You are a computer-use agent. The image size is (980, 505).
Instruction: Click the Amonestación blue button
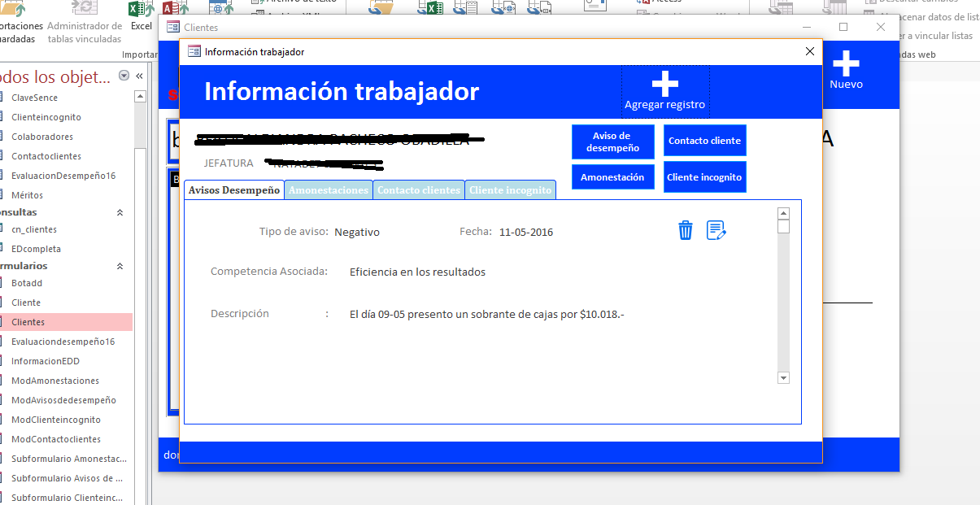point(612,177)
